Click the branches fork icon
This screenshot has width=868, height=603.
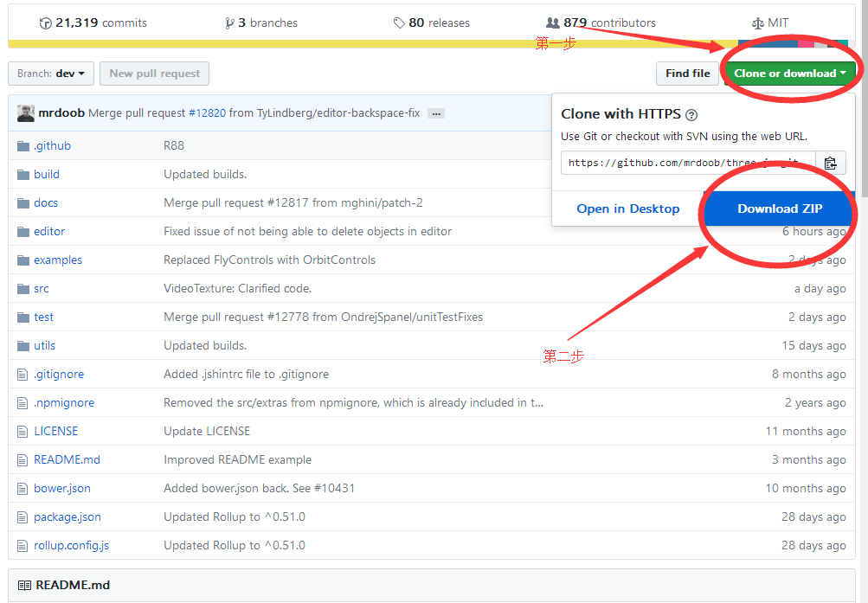(x=229, y=23)
